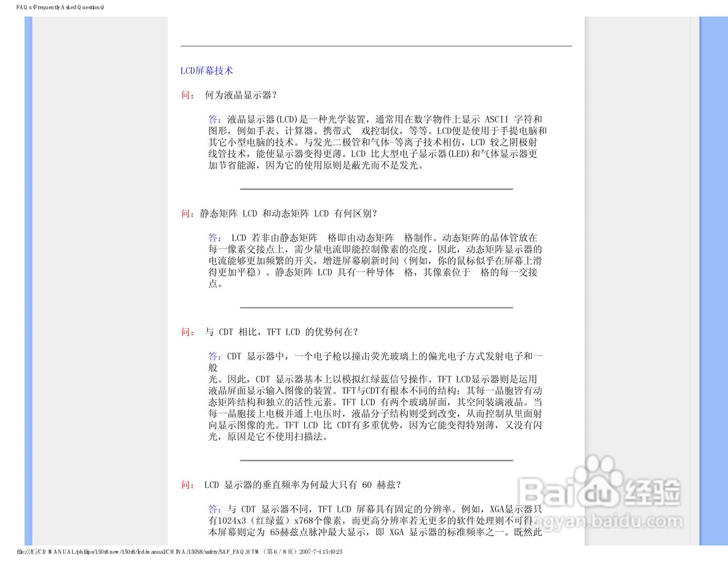The image size is (728, 562).
Task: Click the line 加节省能源，因为它的使用原则是蔽光而不是发光
Action: point(316,165)
